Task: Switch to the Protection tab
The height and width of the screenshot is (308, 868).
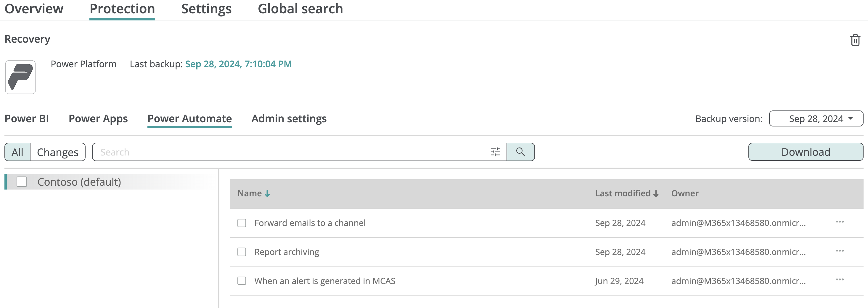Action: (122, 9)
